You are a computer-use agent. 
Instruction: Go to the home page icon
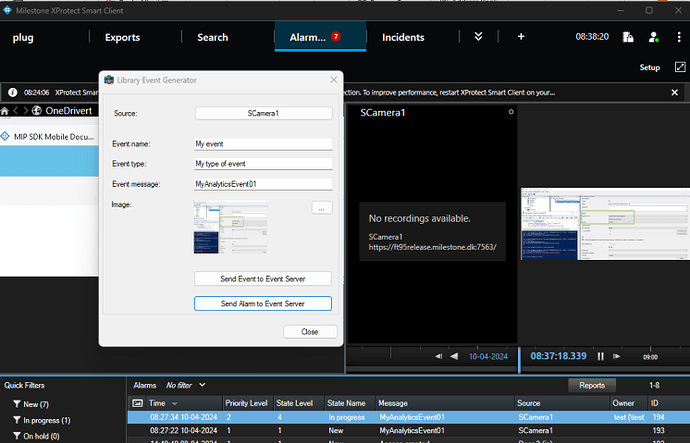click(x=4, y=111)
